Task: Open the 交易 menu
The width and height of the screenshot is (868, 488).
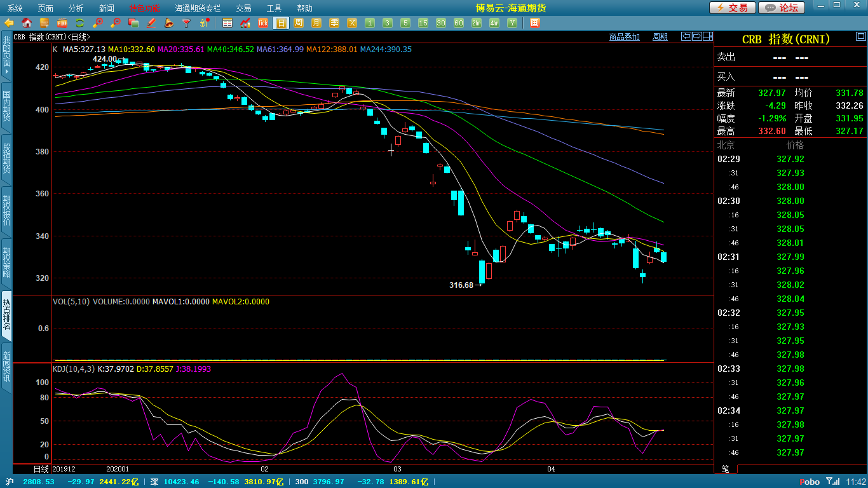Action: pyautogui.click(x=243, y=8)
